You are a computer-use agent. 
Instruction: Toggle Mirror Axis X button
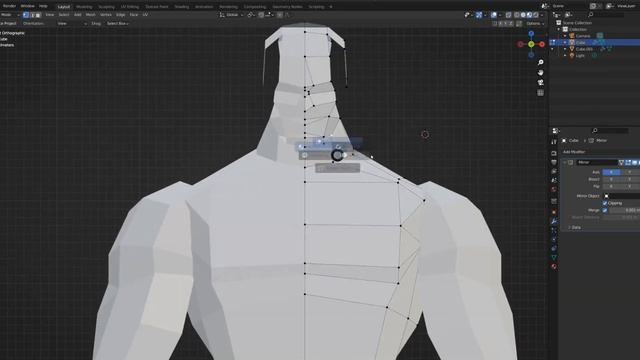611,172
